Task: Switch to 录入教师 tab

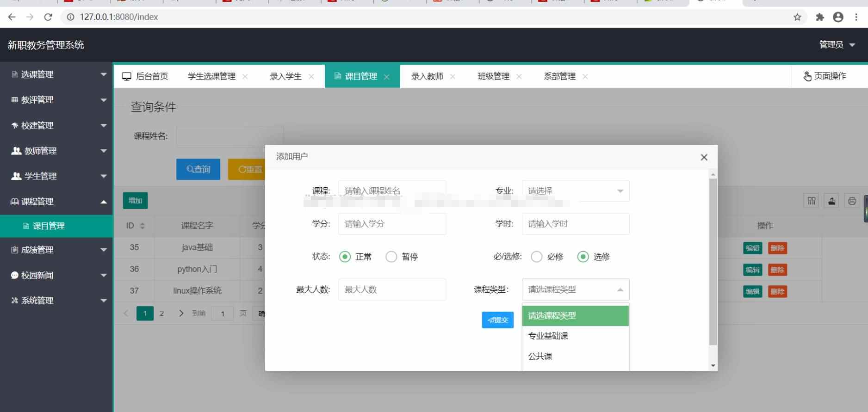Action: click(427, 76)
